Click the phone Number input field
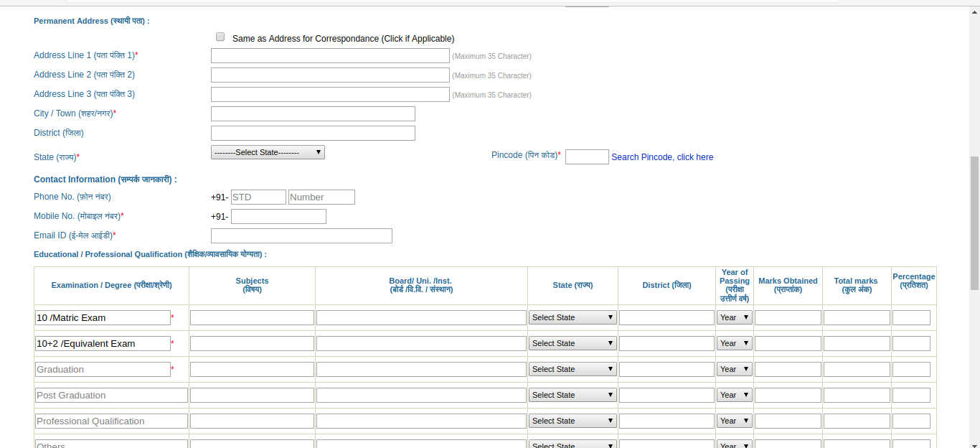This screenshot has width=980, height=448. tap(321, 197)
